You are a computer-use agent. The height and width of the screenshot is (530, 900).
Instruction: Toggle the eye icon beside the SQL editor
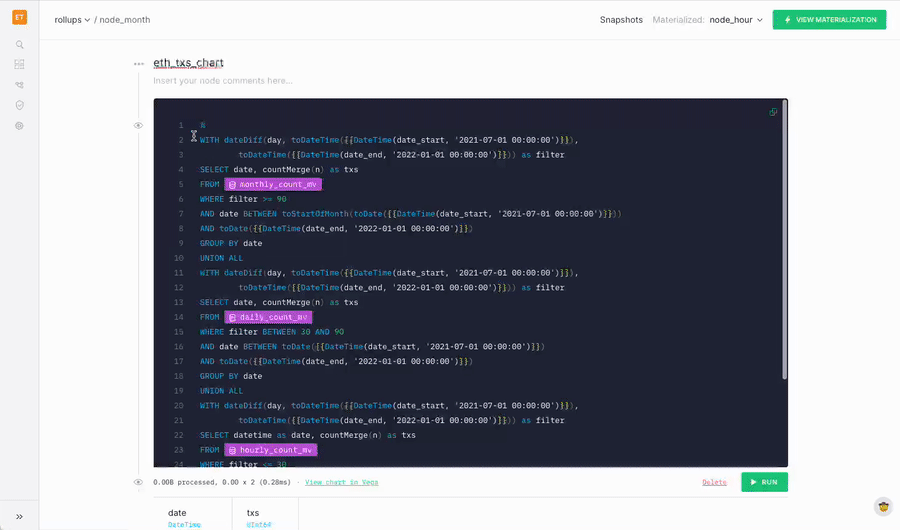138,125
